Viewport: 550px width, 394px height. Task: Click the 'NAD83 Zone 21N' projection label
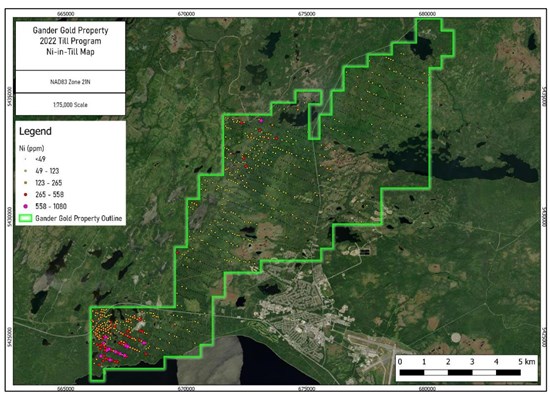point(70,82)
